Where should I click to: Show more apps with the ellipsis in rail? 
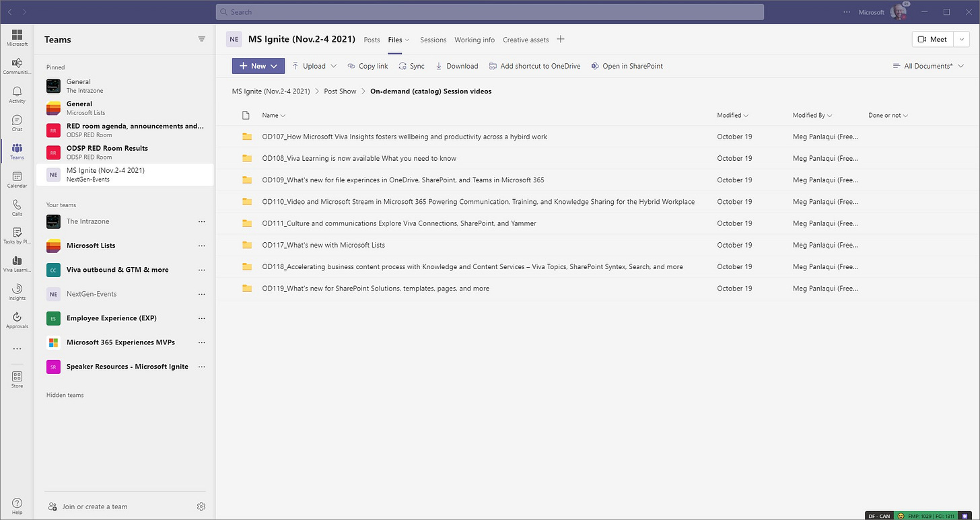[x=17, y=348]
